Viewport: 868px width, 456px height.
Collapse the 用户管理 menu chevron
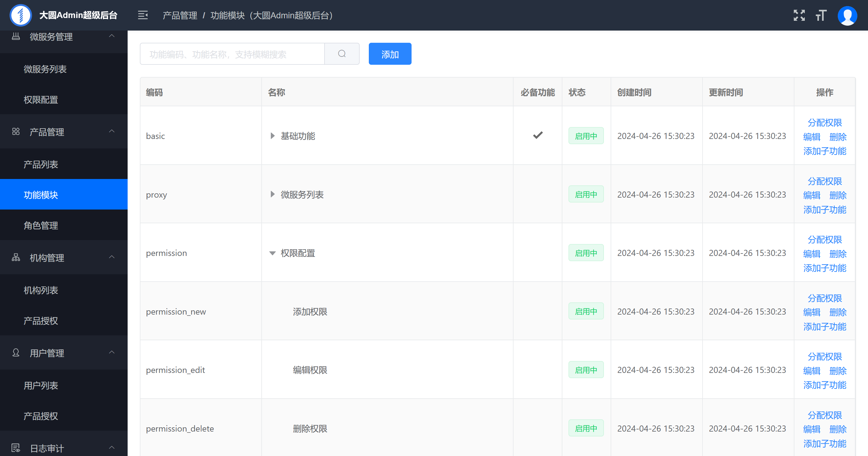tap(112, 352)
